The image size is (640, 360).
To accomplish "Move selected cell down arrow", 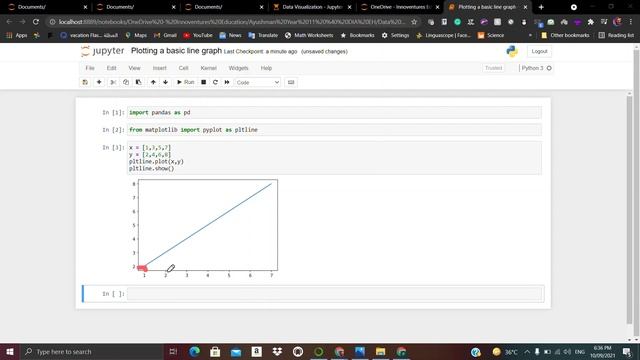I will 165,82.
